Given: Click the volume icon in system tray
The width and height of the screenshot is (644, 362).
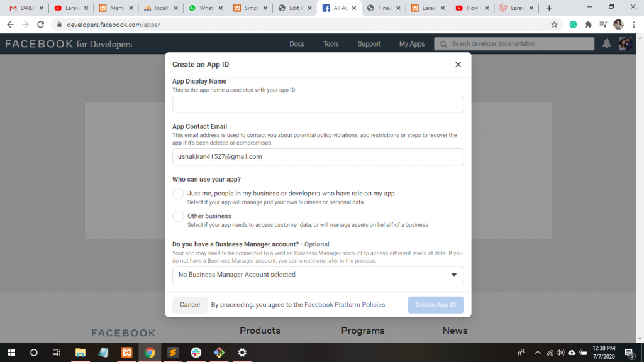Looking at the screenshot, I should (560, 353).
